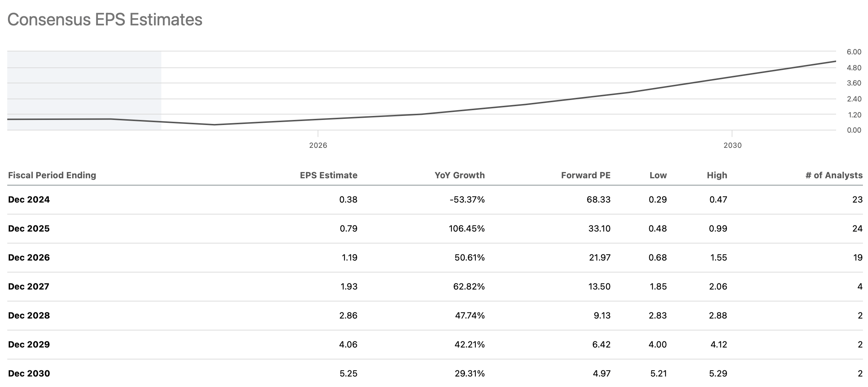
Task: Click the YoY Growth column header
Action: click(459, 175)
